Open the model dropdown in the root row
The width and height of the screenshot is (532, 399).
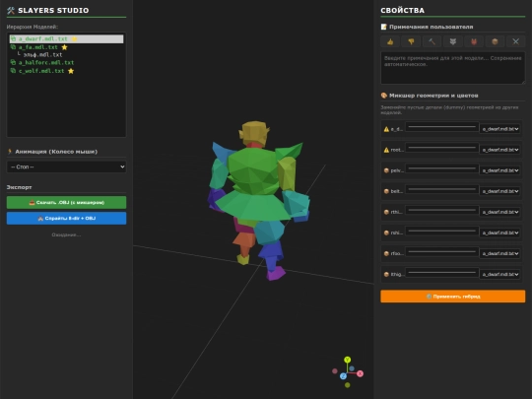(x=500, y=150)
